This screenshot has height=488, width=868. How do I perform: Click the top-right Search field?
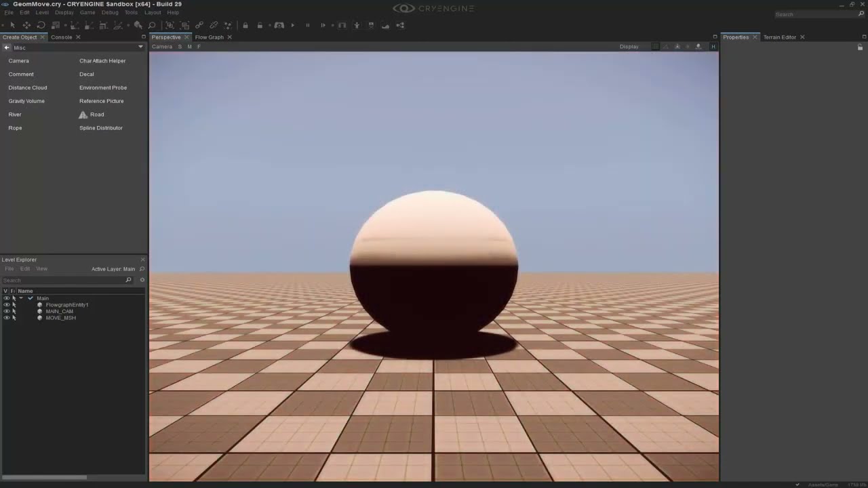pos(819,14)
